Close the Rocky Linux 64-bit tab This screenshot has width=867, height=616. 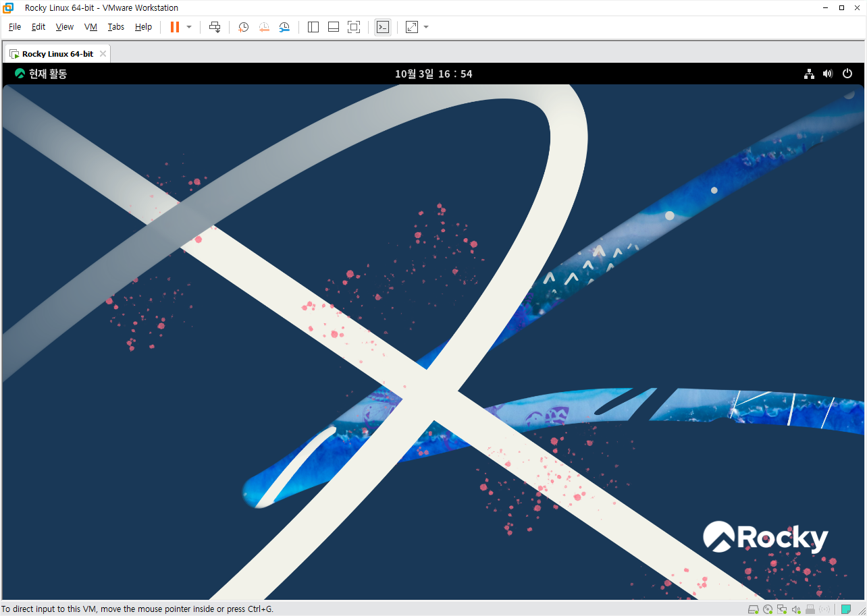point(103,54)
